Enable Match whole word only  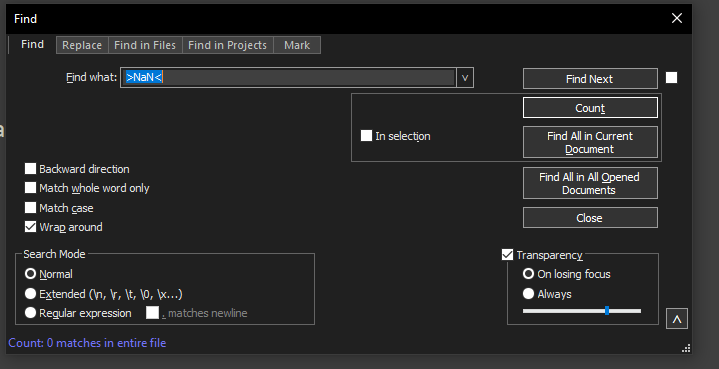30,188
